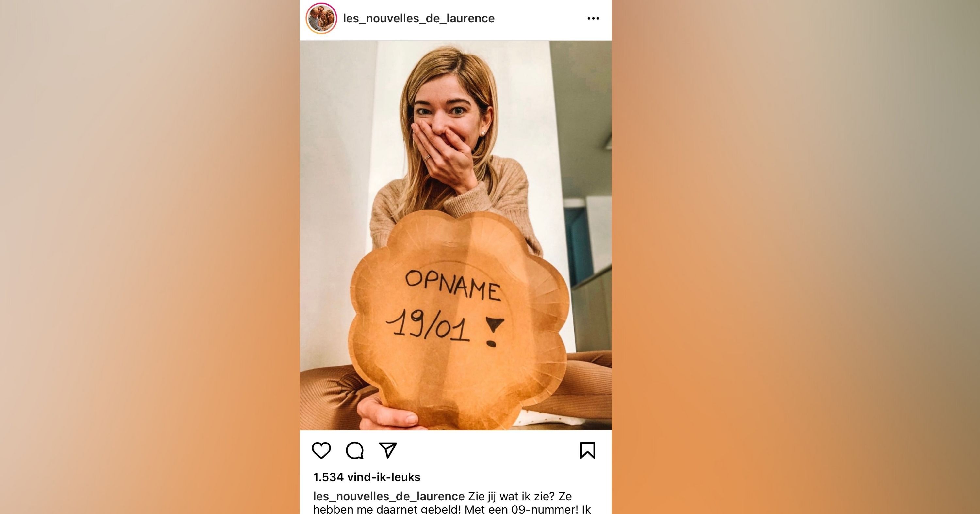The image size is (980, 514).
Task: Open les_nouvelles_de_laurence profile from post header
Action: pyautogui.click(x=418, y=18)
